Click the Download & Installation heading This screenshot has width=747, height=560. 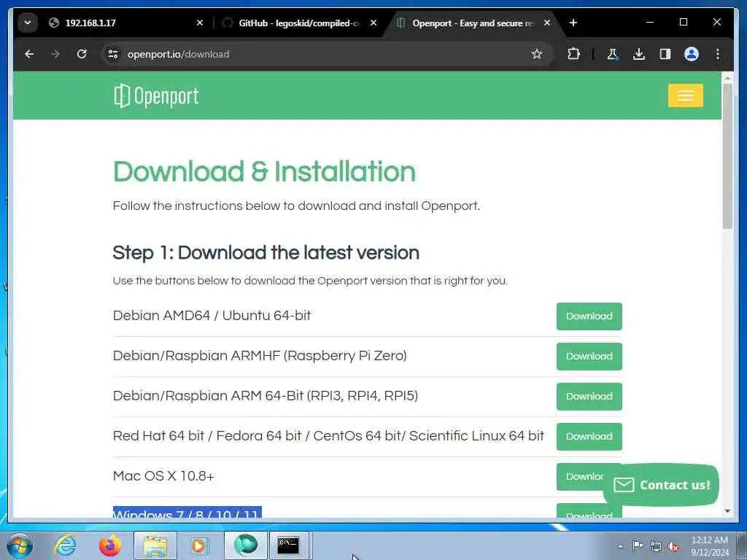tap(264, 172)
